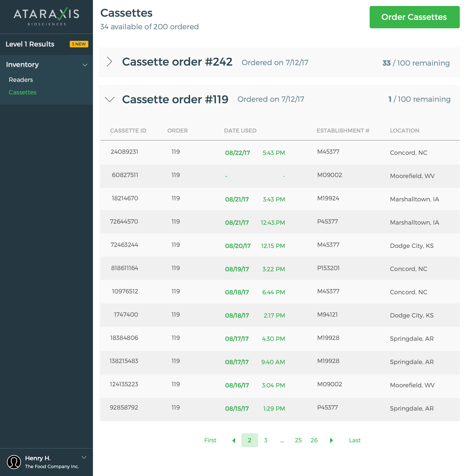The image size is (476, 476).
Task: Sort by CASSETTE ID column header
Action: click(x=128, y=131)
